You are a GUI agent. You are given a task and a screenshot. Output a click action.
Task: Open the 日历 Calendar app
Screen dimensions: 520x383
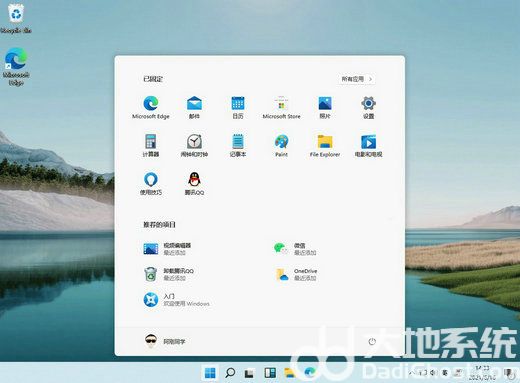pyautogui.click(x=238, y=107)
